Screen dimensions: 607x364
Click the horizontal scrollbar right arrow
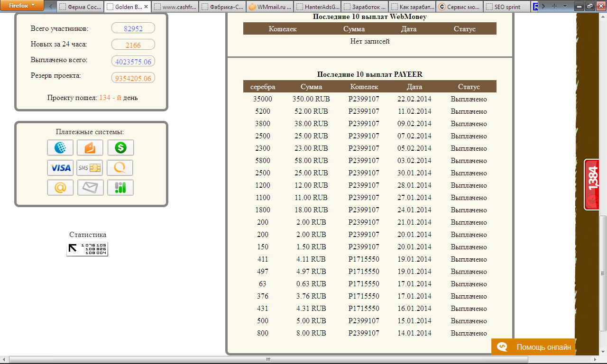596,360
